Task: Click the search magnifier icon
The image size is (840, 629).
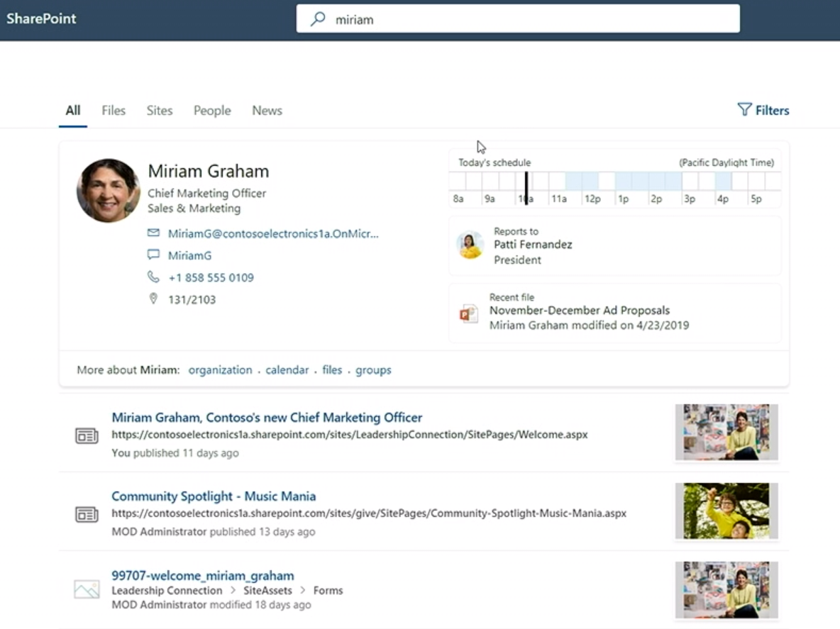Action: point(318,19)
